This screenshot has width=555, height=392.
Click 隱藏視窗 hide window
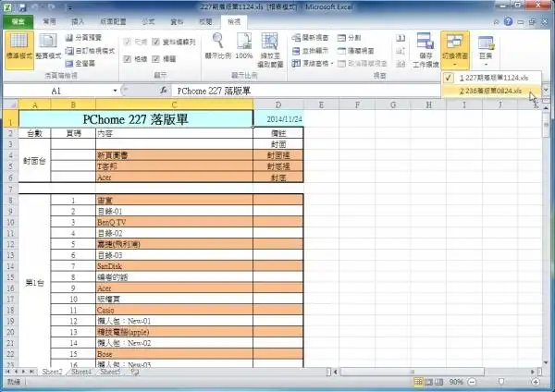point(355,51)
